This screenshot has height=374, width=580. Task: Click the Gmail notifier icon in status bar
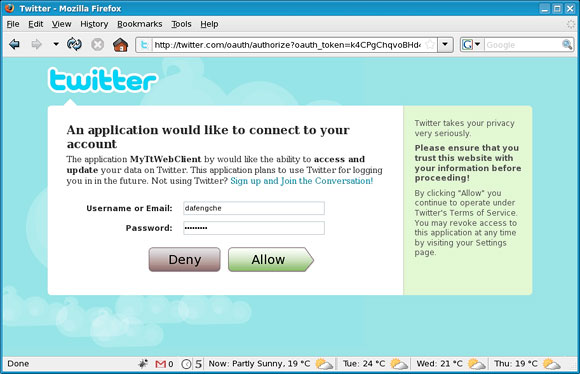click(x=161, y=364)
